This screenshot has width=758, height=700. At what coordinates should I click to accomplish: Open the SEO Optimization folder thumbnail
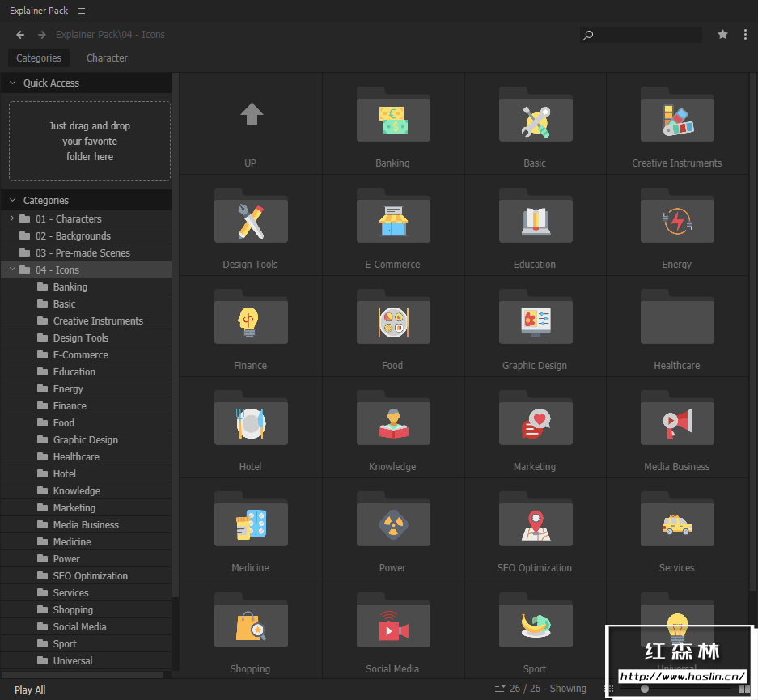pos(536,519)
